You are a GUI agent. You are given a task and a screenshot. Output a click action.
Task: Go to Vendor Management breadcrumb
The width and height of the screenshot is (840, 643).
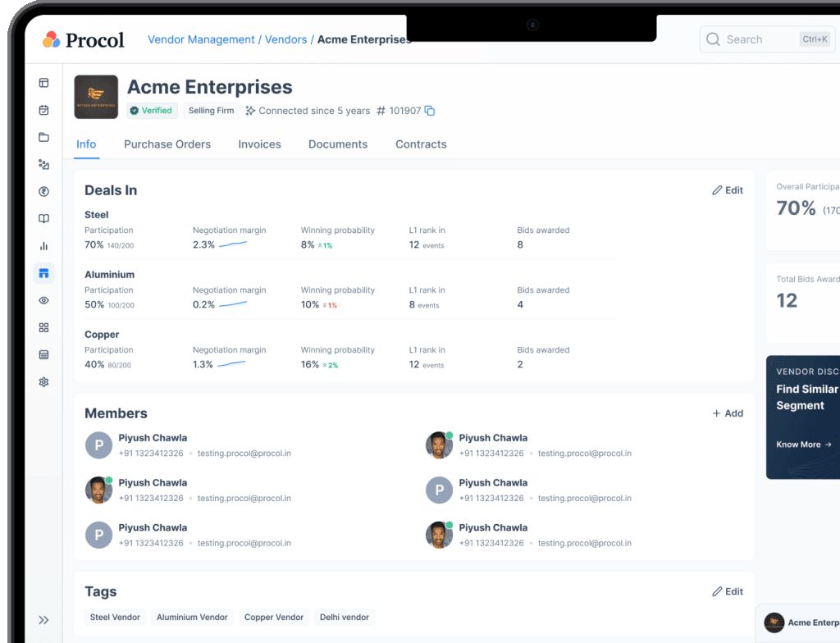click(201, 39)
